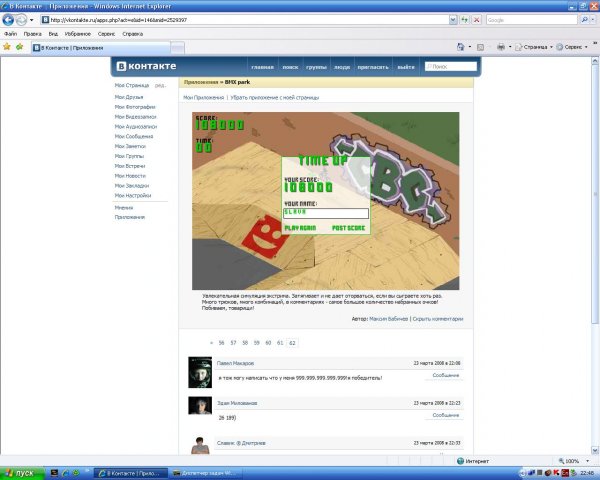
Task: Expand the zoom level 100% dropdown
Action: [577, 461]
